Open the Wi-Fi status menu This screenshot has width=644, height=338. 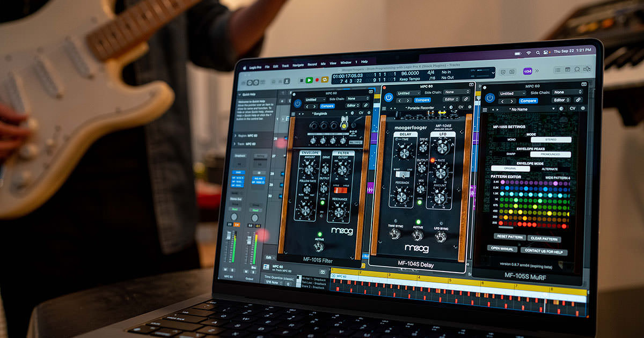click(x=529, y=53)
